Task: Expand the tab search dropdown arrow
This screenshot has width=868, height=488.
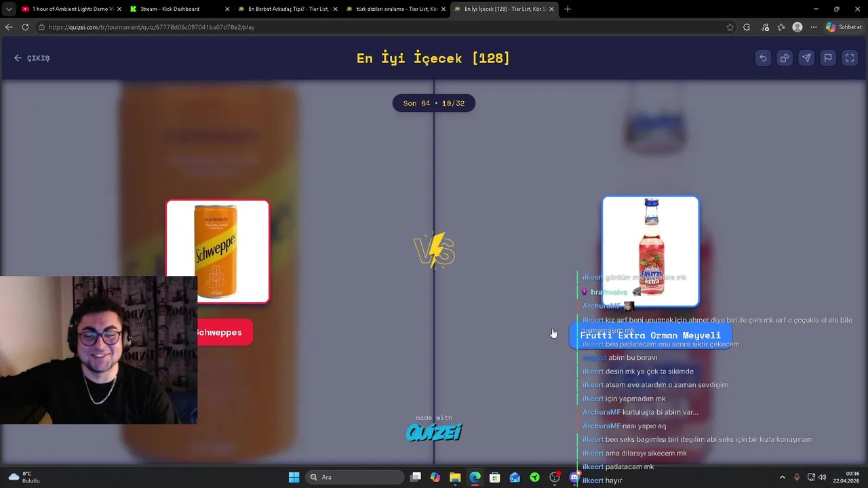Action: [9, 9]
